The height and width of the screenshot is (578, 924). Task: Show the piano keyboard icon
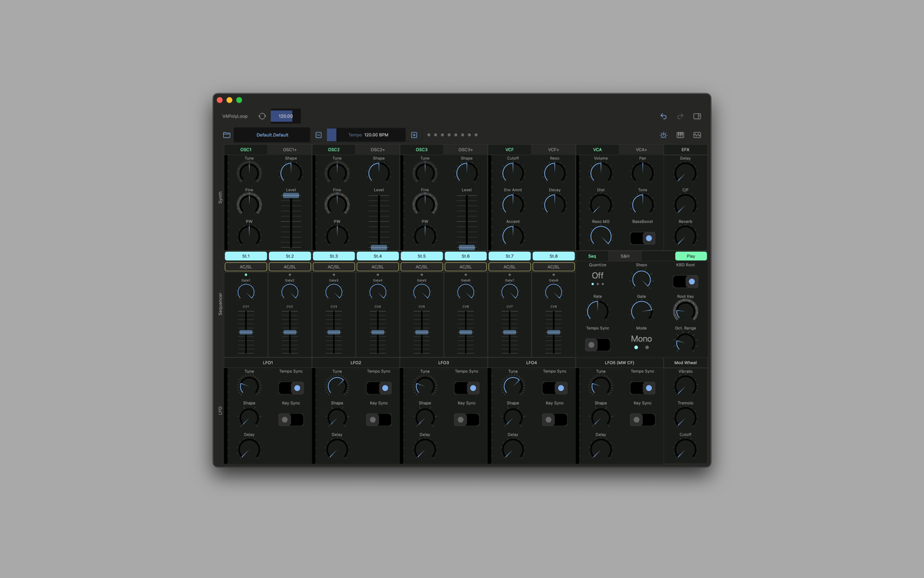(680, 135)
